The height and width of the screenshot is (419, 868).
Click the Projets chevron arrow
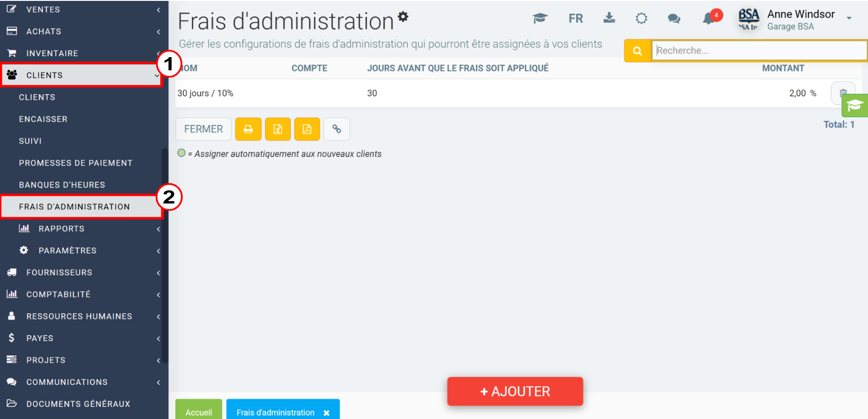coord(158,360)
